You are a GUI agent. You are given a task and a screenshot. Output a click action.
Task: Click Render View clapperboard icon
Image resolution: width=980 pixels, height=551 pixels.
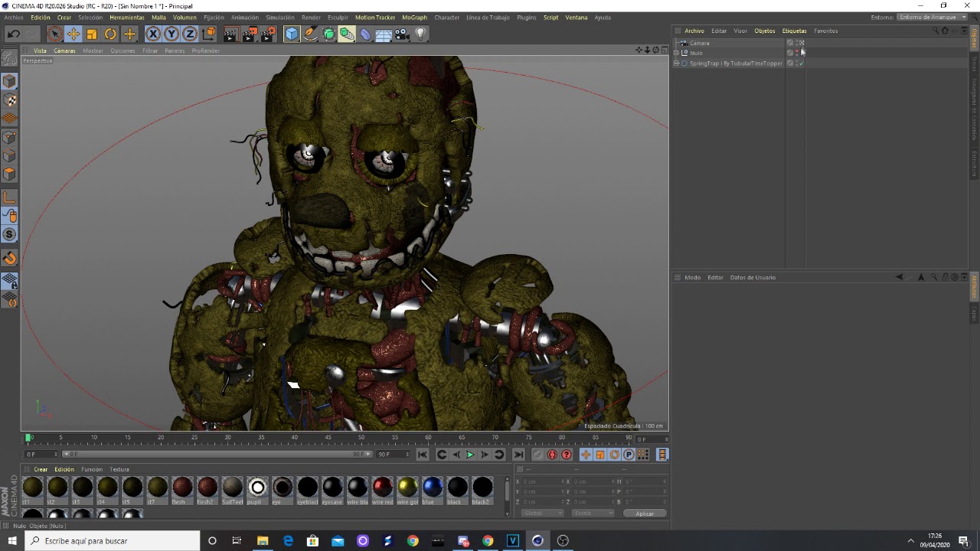pos(230,34)
